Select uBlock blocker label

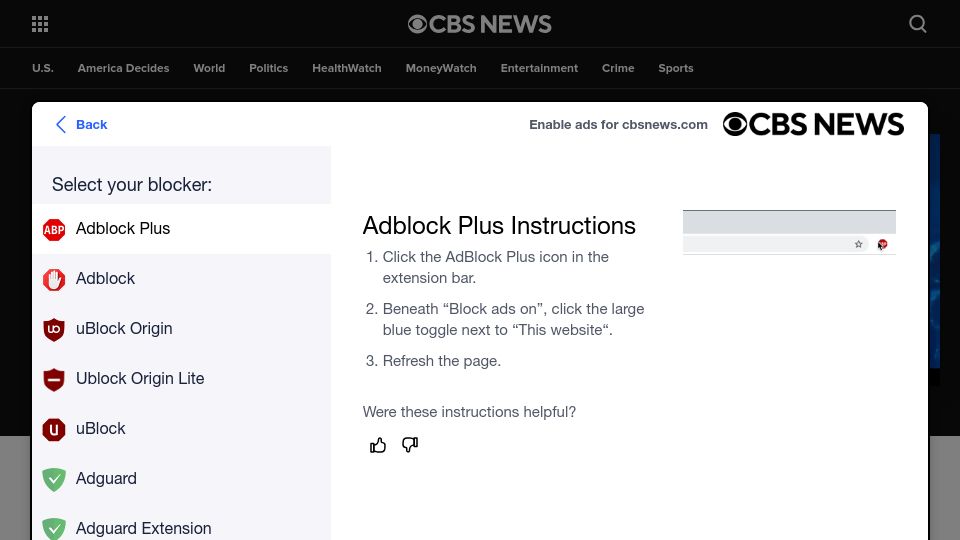tap(100, 428)
